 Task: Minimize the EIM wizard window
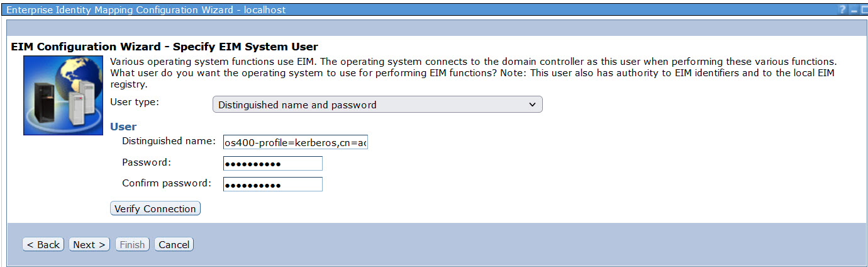click(x=854, y=10)
